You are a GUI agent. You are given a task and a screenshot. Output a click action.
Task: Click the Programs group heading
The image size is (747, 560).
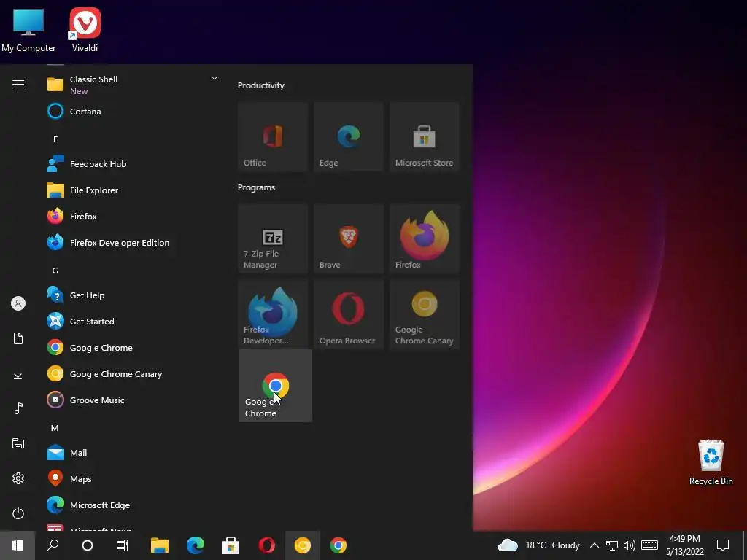(256, 187)
